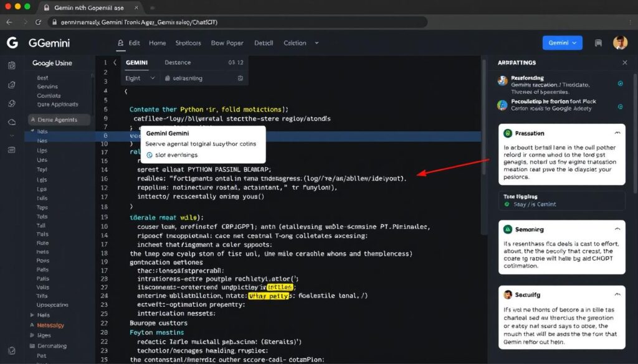Open the Eight dropdown in the editor toolbar
The width and height of the screenshot is (638, 364).
coord(138,78)
